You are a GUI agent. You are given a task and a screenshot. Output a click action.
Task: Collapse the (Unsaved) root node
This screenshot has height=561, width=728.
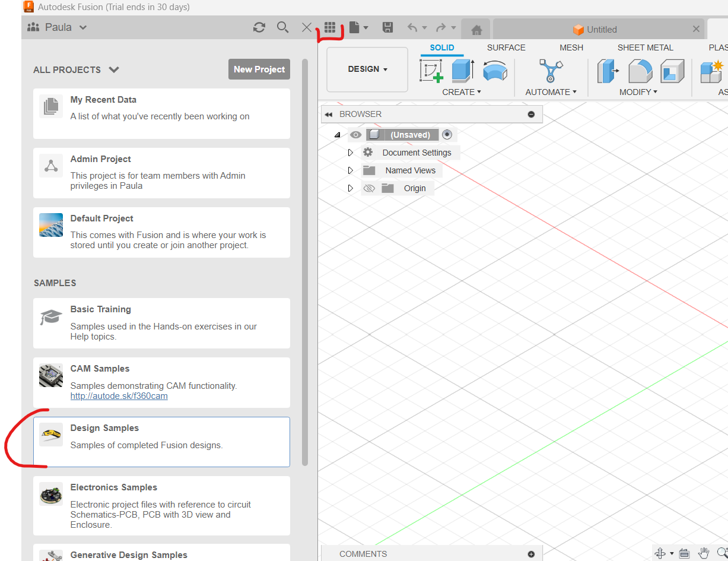pyautogui.click(x=337, y=135)
